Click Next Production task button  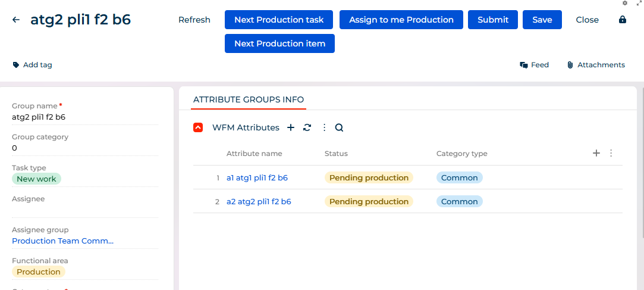click(279, 20)
